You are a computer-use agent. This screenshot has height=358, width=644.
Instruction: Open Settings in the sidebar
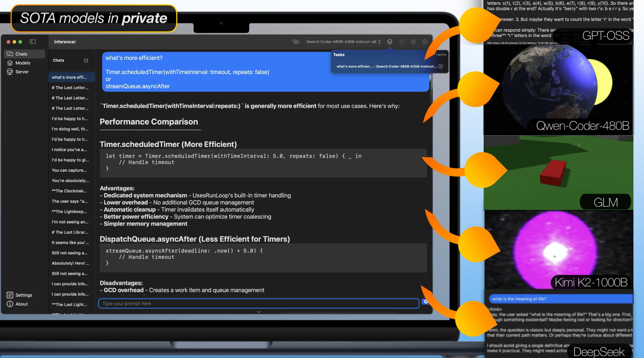(x=24, y=295)
